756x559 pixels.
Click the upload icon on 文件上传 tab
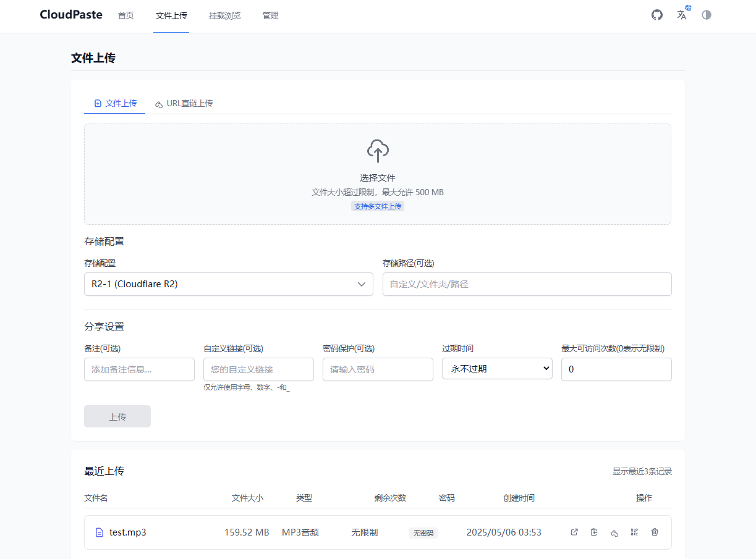coord(98,103)
